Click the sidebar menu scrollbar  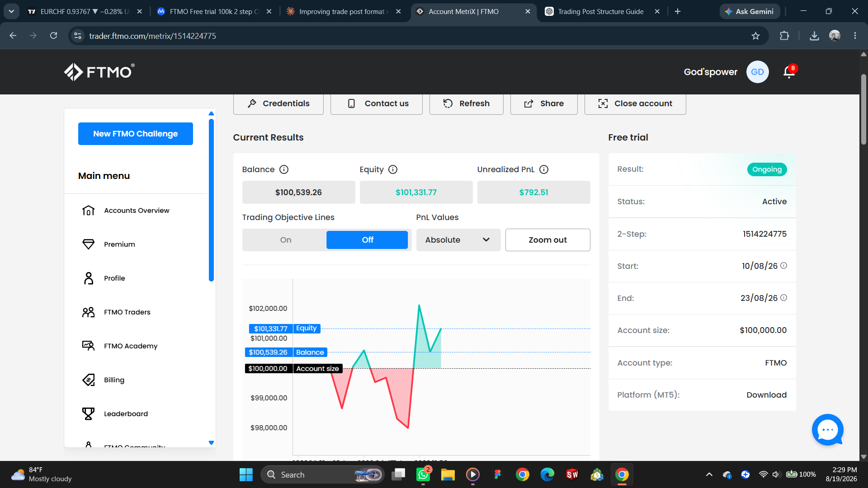click(x=211, y=200)
